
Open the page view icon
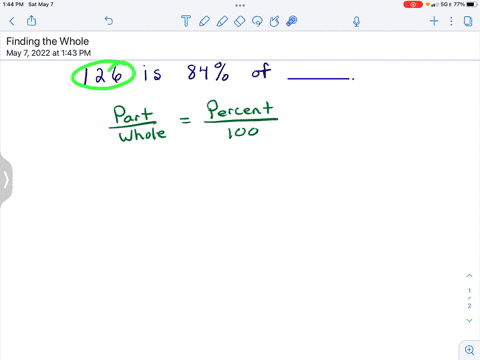468,21
